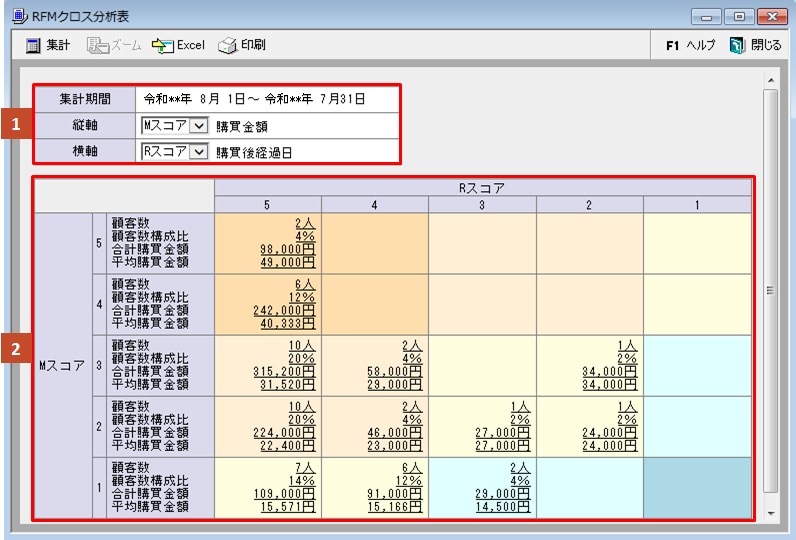
Task: Click the 印刷 text label
Action: (x=253, y=45)
